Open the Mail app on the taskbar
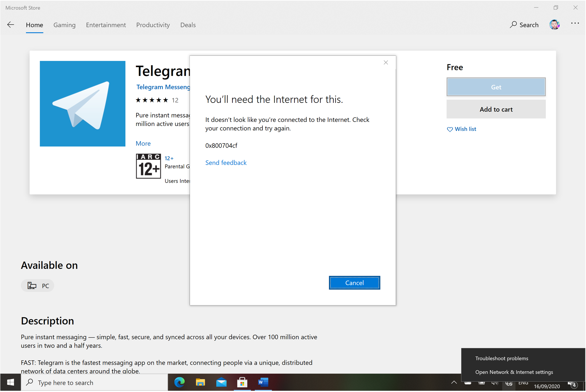The height and width of the screenshot is (392, 586). pyautogui.click(x=221, y=382)
